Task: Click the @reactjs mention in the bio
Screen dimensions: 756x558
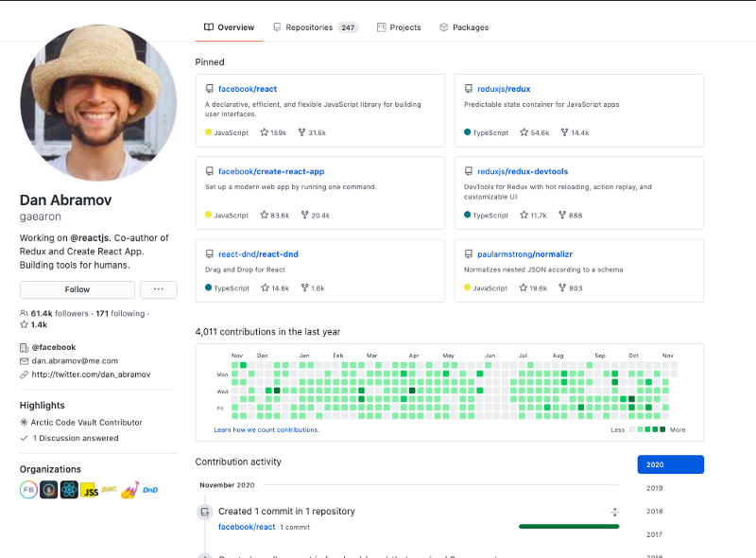Action: (x=90, y=237)
